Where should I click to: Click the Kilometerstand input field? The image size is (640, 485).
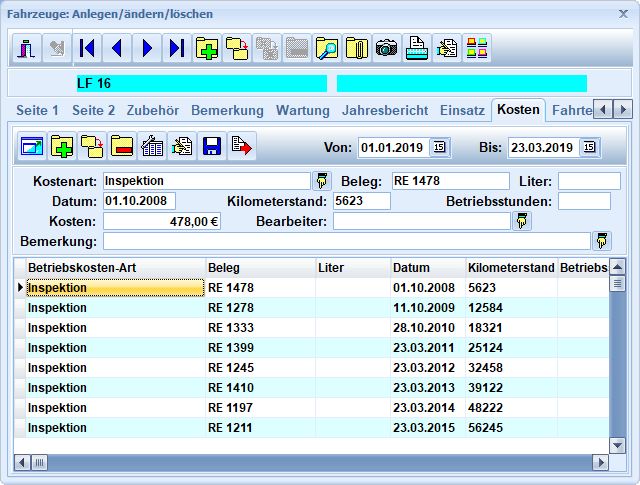coord(362,201)
